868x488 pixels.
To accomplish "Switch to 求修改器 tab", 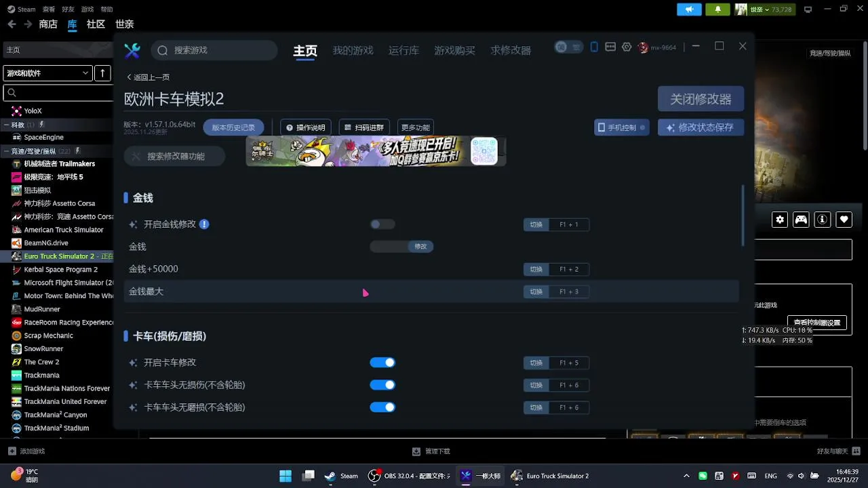I will tap(511, 50).
